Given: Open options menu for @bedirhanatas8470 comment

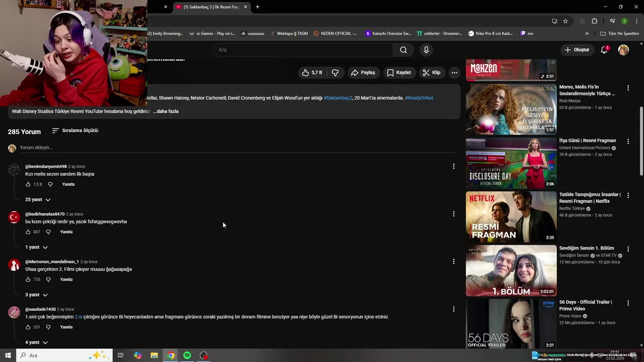Looking at the screenshot, I should [x=453, y=214].
